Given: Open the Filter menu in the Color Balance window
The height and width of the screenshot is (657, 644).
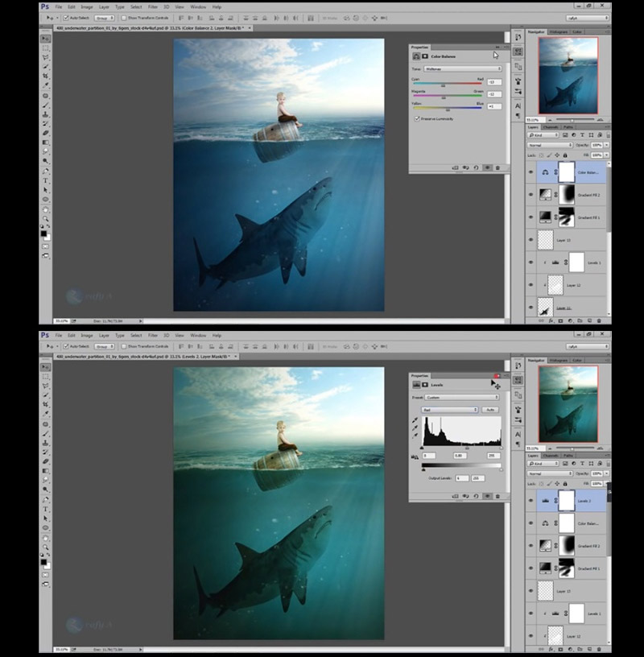Looking at the screenshot, I should pyautogui.click(x=152, y=6).
